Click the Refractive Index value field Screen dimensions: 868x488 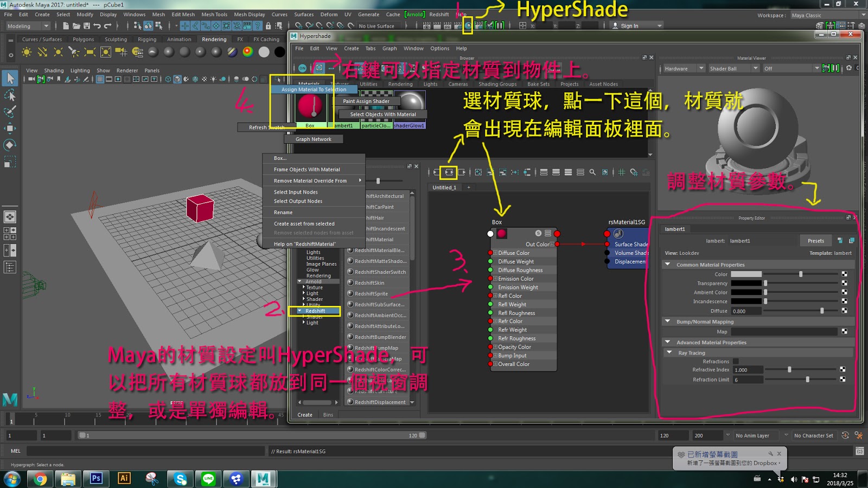[x=748, y=370]
